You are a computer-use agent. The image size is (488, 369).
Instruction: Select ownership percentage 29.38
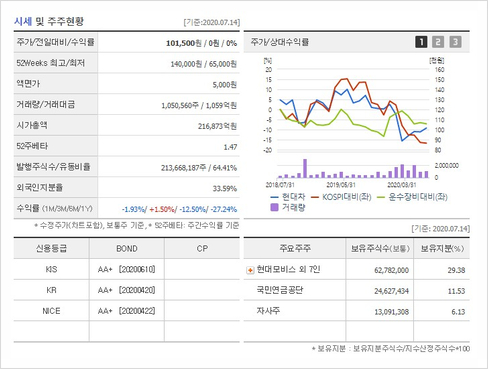coord(456,270)
